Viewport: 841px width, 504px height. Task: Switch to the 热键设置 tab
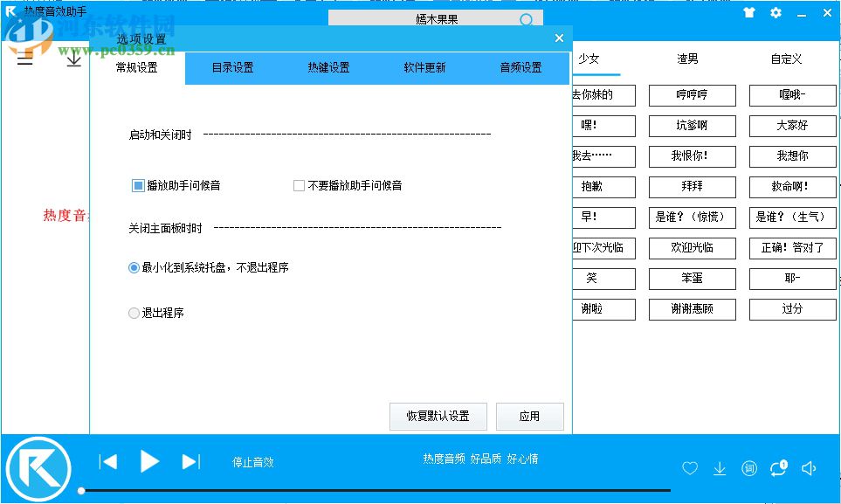[x=327, y=67]
